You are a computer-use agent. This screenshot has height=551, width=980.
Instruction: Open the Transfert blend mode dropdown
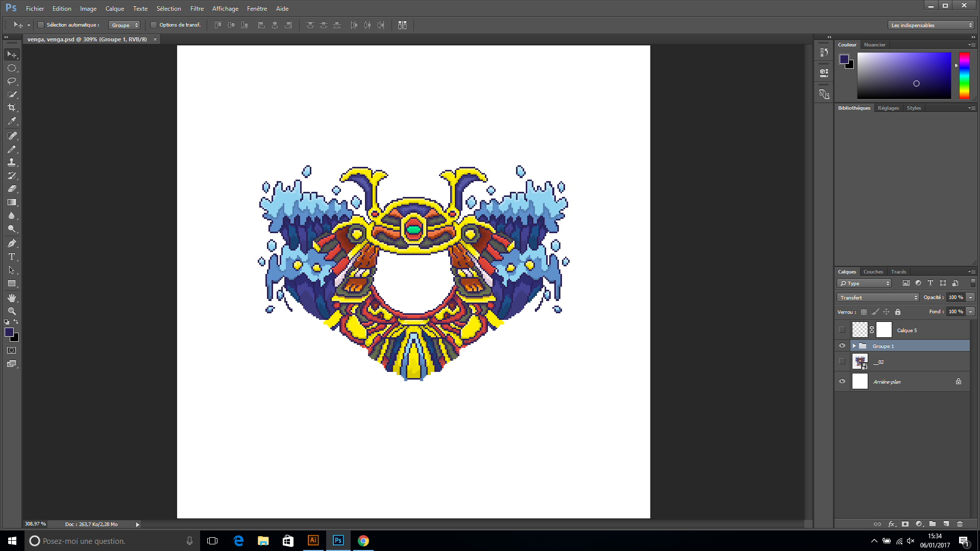point(878,297)
